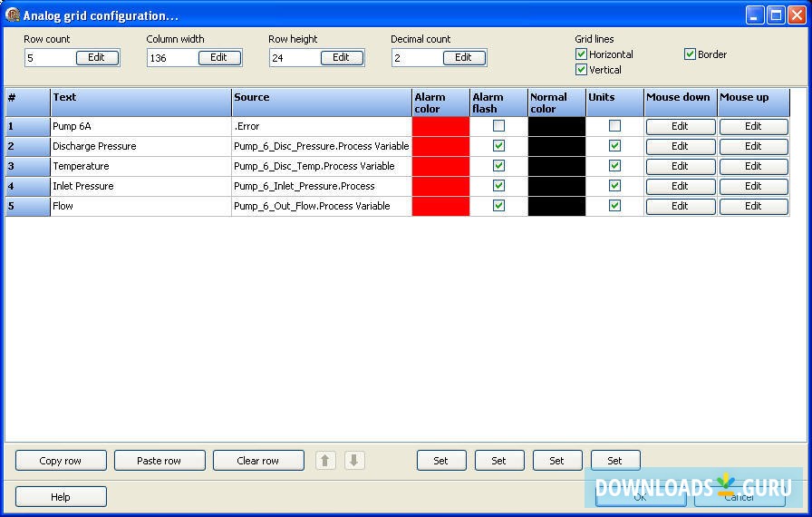Click Set under the Units column
This screenshot has height=517, width=812.
click(615, 461)
